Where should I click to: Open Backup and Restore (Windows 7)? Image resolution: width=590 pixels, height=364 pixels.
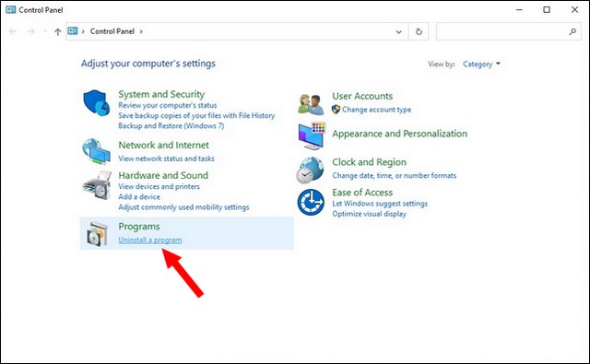pyautogui.click(x=171, y=125)
